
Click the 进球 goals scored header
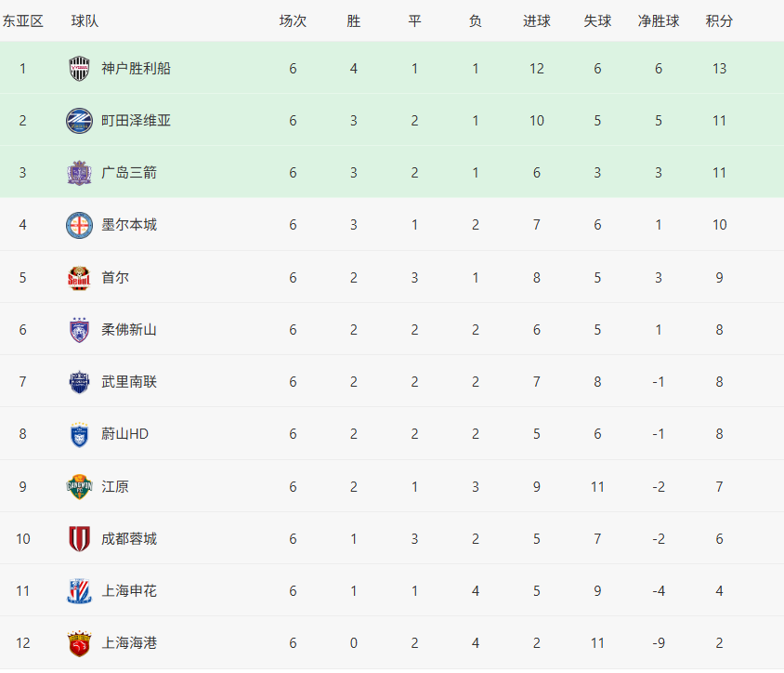coord(537,20)
